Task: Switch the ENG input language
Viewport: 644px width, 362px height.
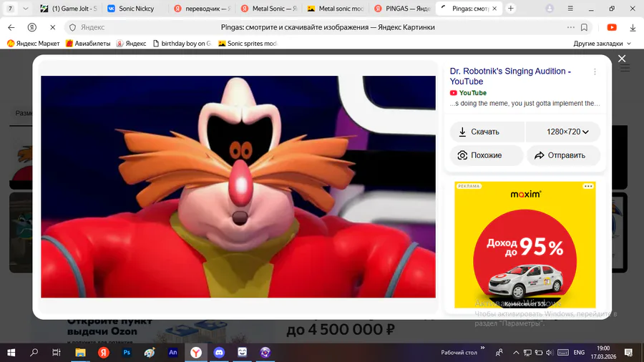Action: tap(579, 353)
